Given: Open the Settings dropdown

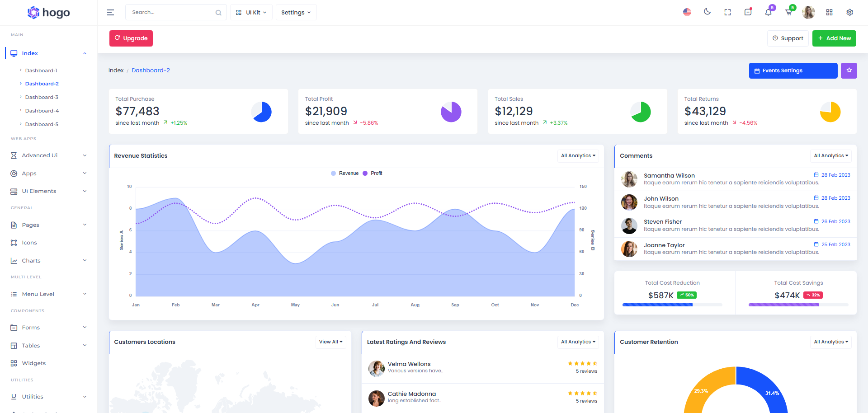Looking at the screenshot, I should [x=296, y=13].
